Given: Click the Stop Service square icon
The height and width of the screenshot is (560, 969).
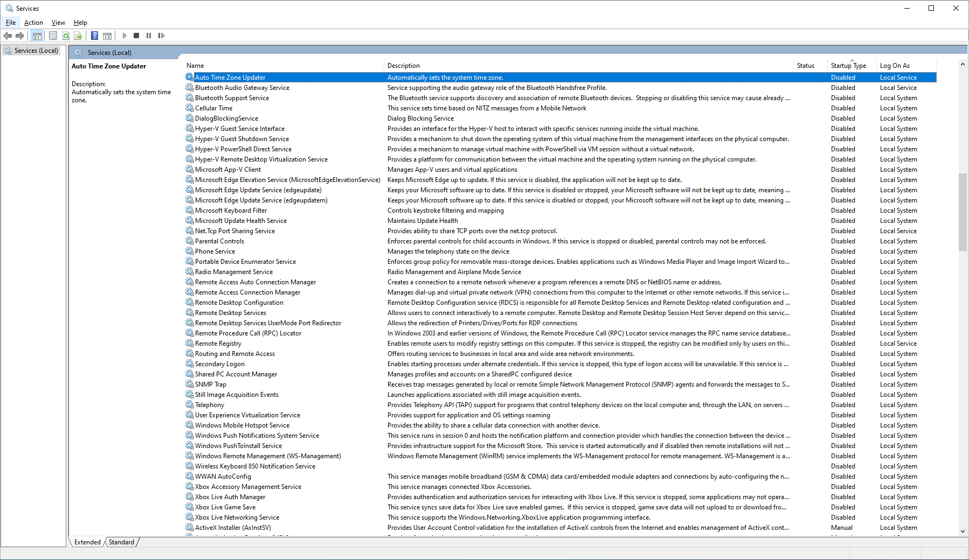Looking at the screenshot, I should point(136,36).
